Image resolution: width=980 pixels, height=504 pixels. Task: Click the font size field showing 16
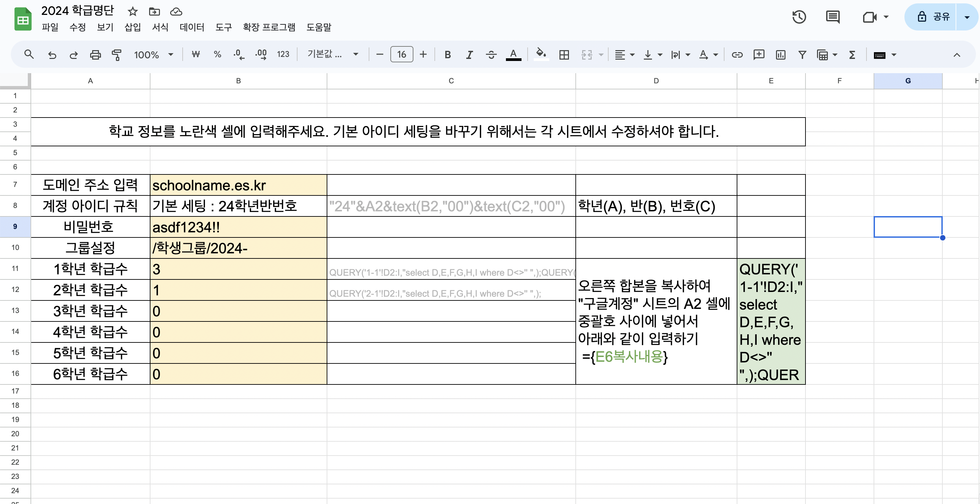[401, 55]
